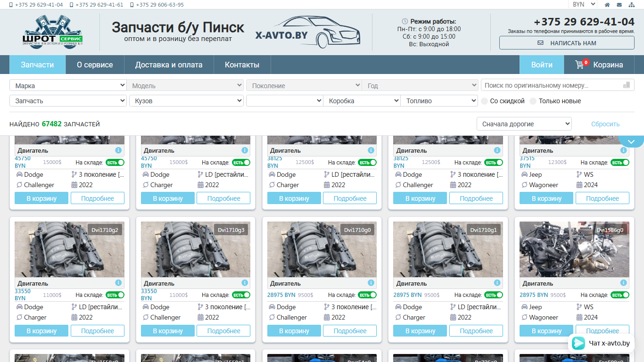The image size is (644, 362).
Task: Toggle stock switch on Dvi1710g1 card
Action: [x=494, y=295]
